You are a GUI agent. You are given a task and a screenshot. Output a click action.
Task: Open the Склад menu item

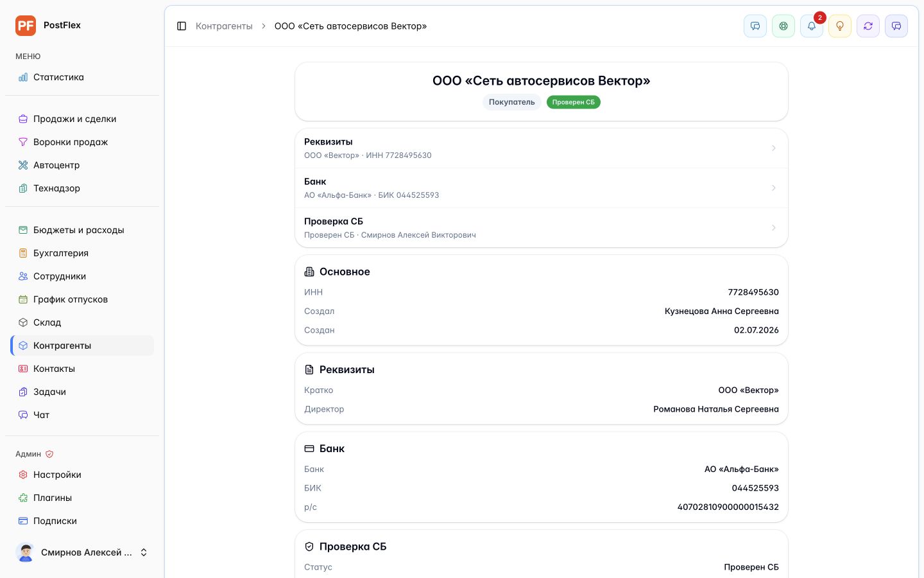(x=82, y=322)
